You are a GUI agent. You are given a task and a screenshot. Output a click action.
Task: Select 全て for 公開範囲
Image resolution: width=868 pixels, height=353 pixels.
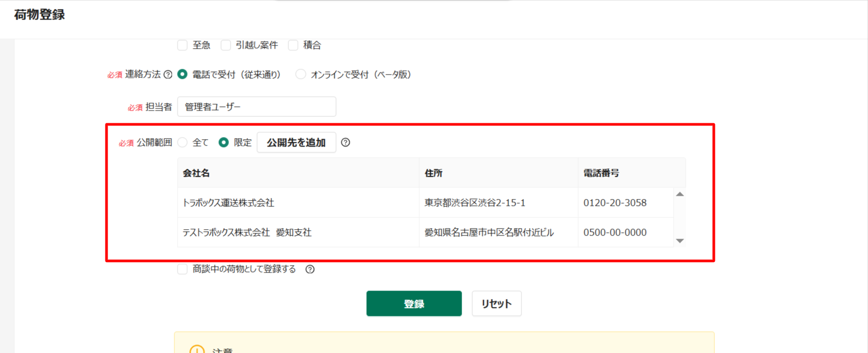(x=182, y=142)
